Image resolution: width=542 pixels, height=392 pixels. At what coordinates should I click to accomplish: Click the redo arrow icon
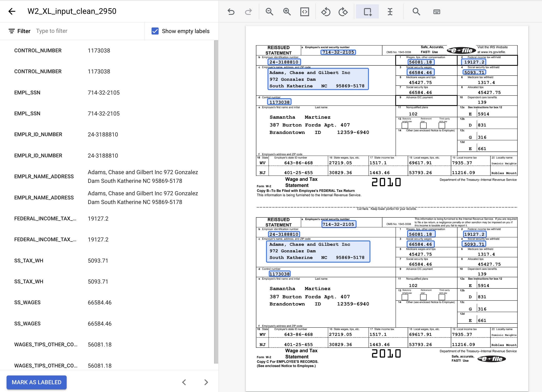click(x=249, y=11)
